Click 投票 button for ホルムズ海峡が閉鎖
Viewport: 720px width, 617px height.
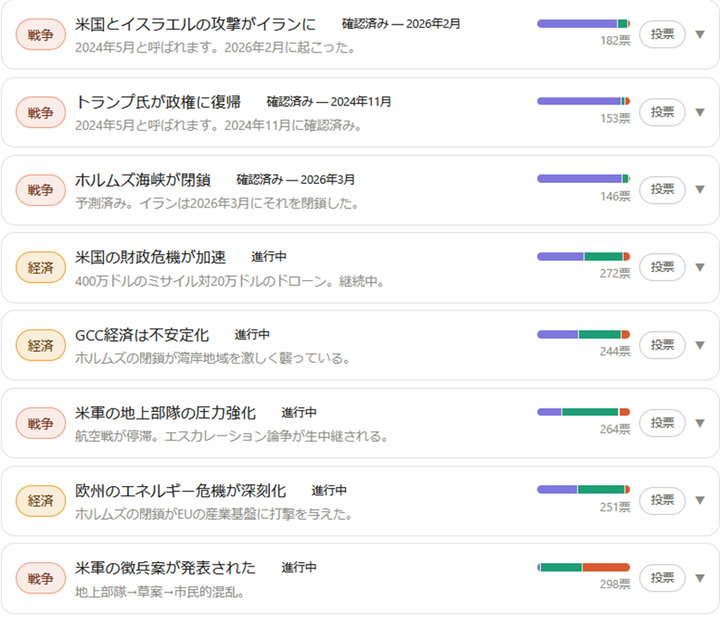click(x=662, y=189)
